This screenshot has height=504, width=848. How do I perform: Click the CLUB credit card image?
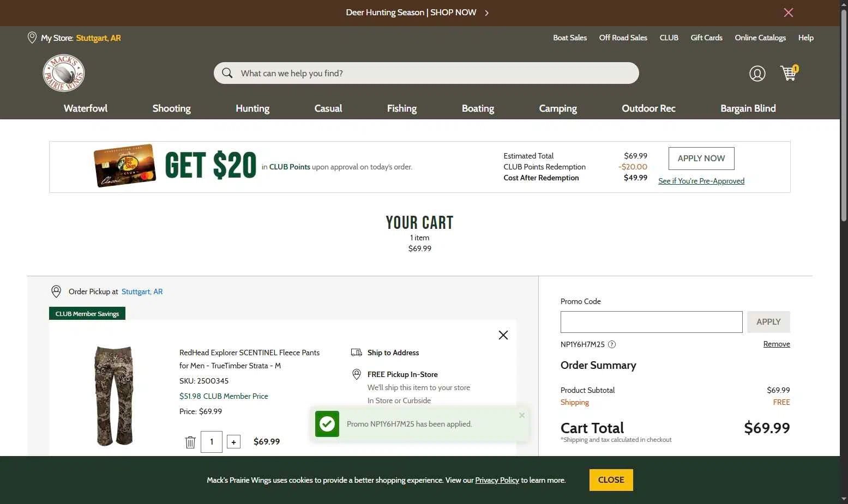coord(124,166)
